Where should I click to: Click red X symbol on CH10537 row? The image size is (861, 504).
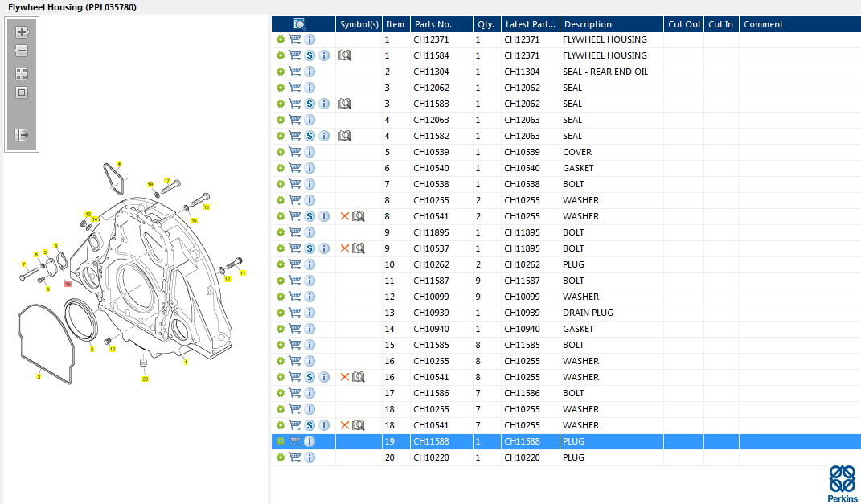pyautogui.click(x=345, y=248)
